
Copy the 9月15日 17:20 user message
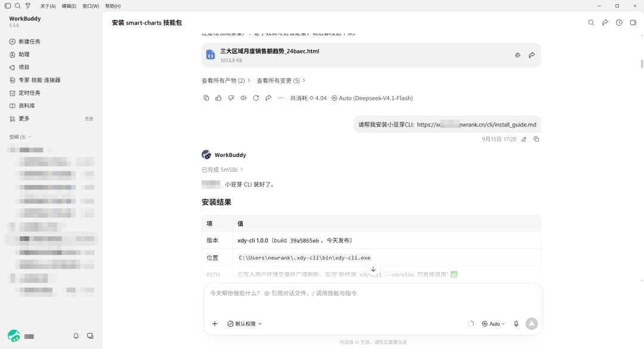(x=537, y=140)
